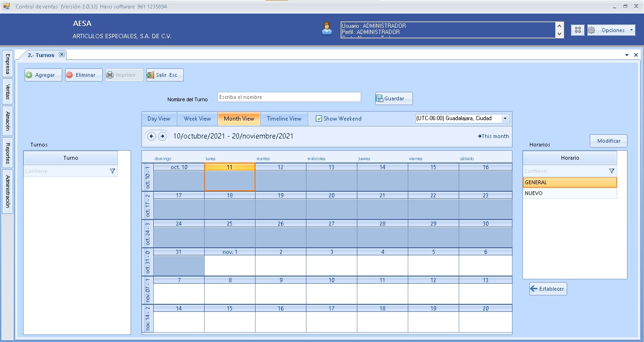Toggle the Show Weekend checkbox
The image size is (644, 342).
pyautogui.click(x=319, y=119)
